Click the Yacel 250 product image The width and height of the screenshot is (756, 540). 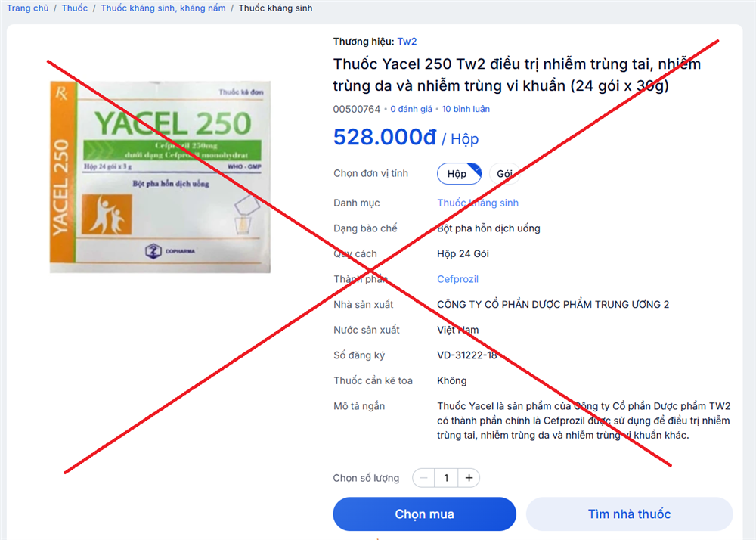click(160, 175)
